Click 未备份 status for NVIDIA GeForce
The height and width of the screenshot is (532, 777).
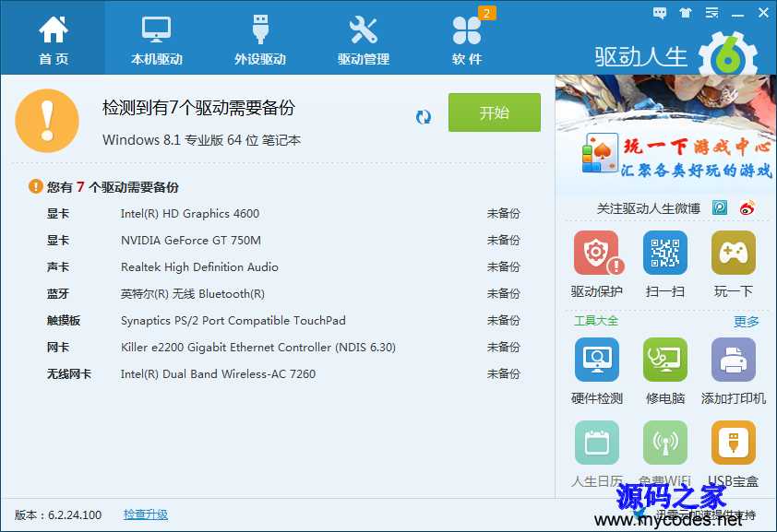[x=504, y=241]
